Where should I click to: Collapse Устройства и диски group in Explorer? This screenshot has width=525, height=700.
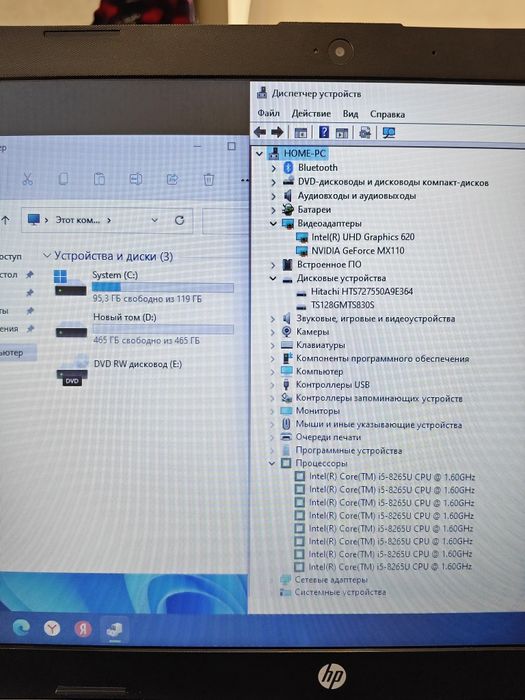point(46,256)
